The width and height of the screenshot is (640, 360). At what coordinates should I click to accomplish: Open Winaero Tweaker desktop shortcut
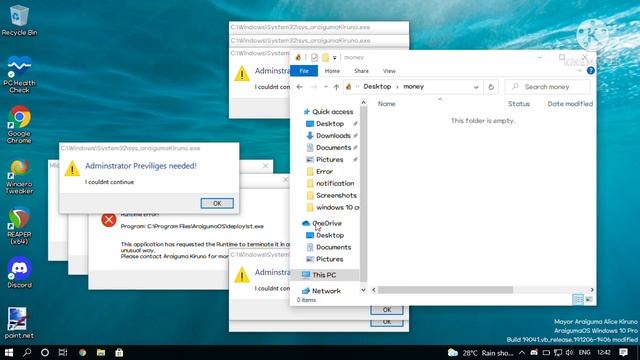pos(19,176)
